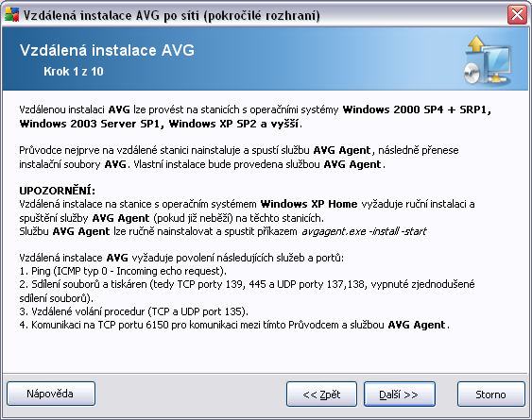Viewport: 532px width, 420px height.
Task: Click the 'avgagent.exe -install -start' command text
Action: pos(364,231)
